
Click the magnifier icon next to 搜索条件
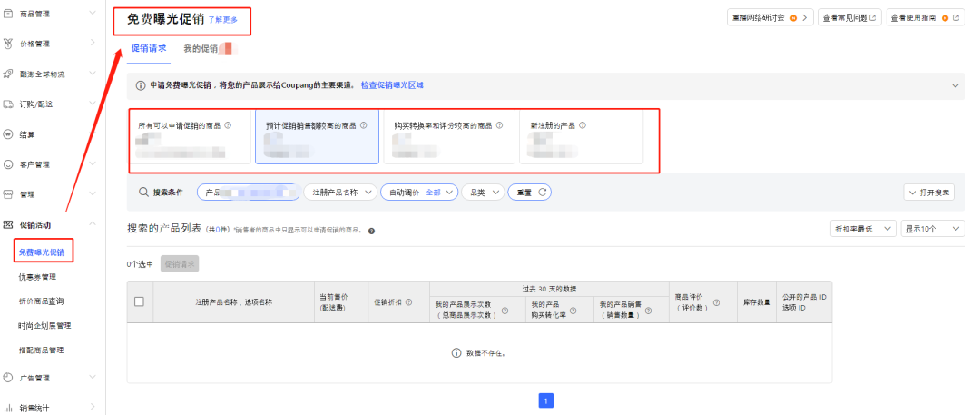pyautogui.click(x=143, y=193)
